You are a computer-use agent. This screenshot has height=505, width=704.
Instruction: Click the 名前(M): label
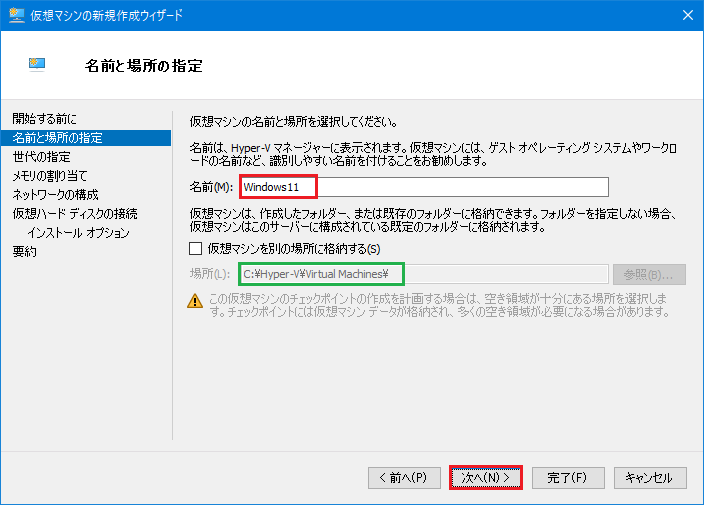coord(211,187)
